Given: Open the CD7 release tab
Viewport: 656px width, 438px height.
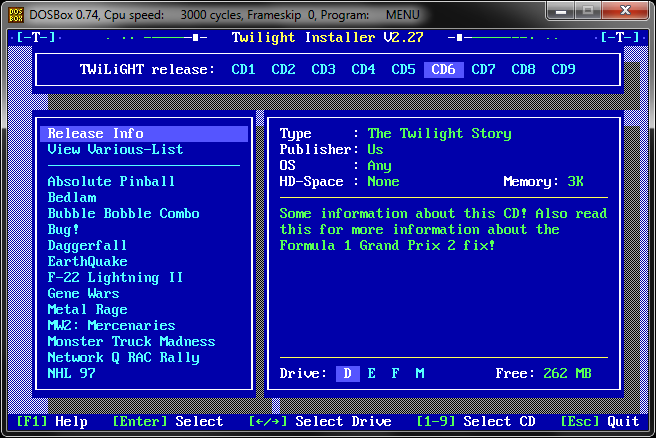Looking at the screenshot, I should click(x=483, y=69).
